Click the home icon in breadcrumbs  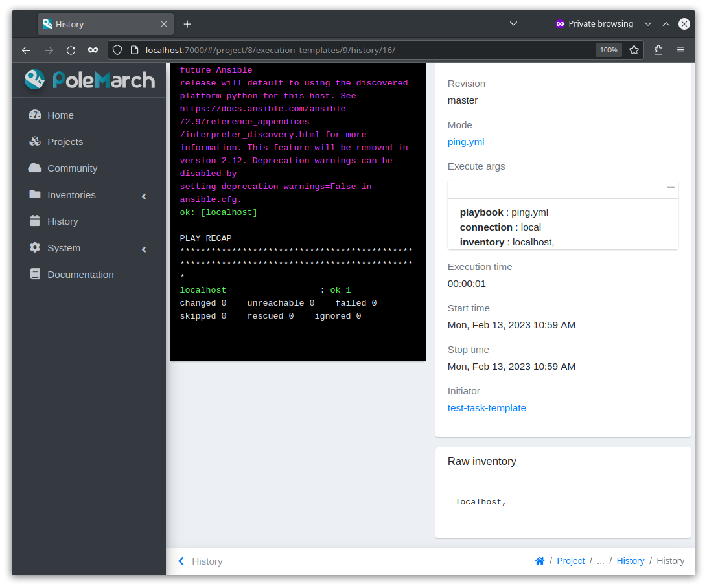coord(539,561)
